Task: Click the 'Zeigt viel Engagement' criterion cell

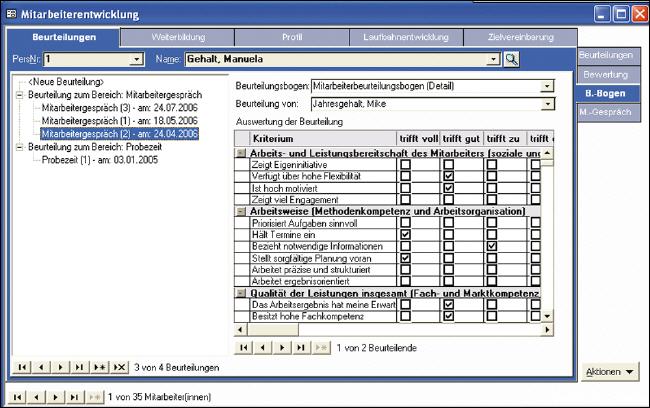Action: click(x=323, y=199)
